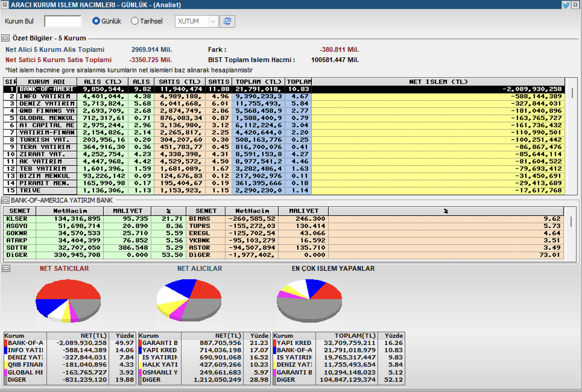Click the YKBNK stock cell
The width and height of the screenshot is (582, 392).
pos(206,241)
